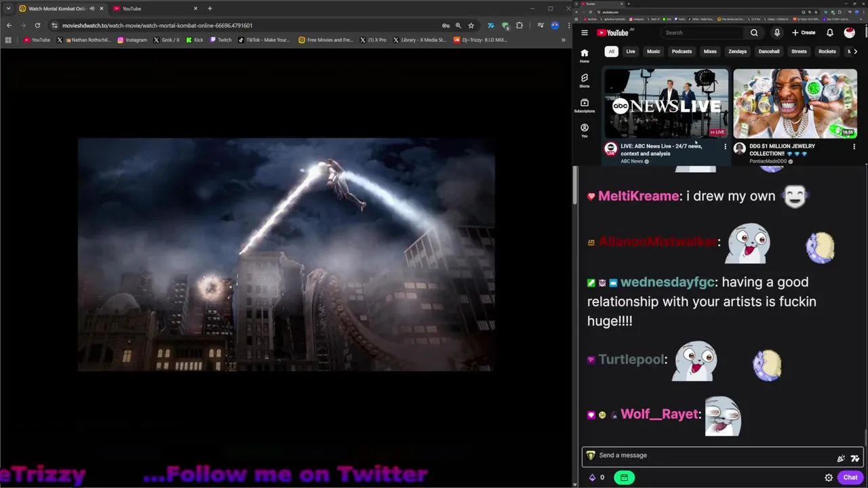The image size is (868, 488).
Task: Close the Watch Mortal Kombat tab
Action: coord(102,9)
